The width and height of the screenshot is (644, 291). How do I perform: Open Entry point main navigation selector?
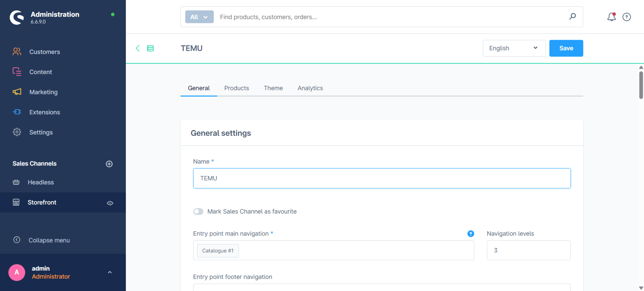coord(333,250)
